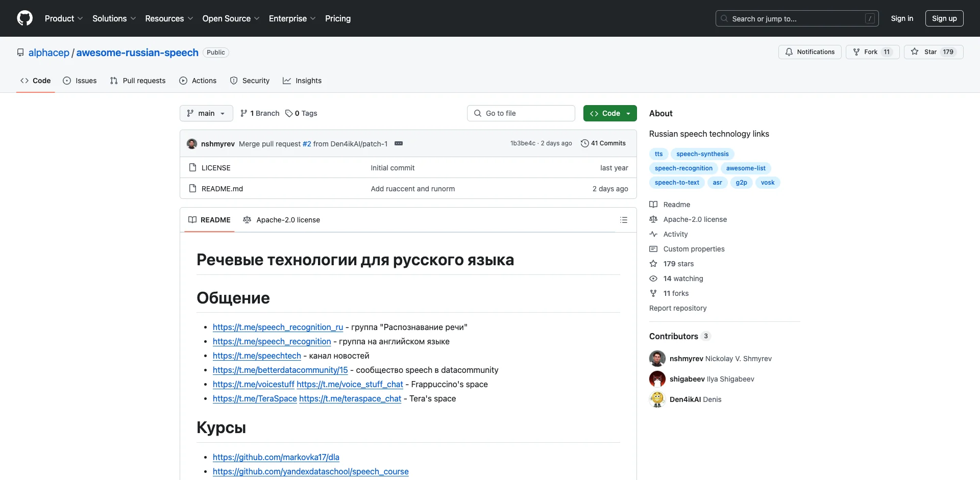
Task: View the 1 Branch link
Action: coord(260,113)
